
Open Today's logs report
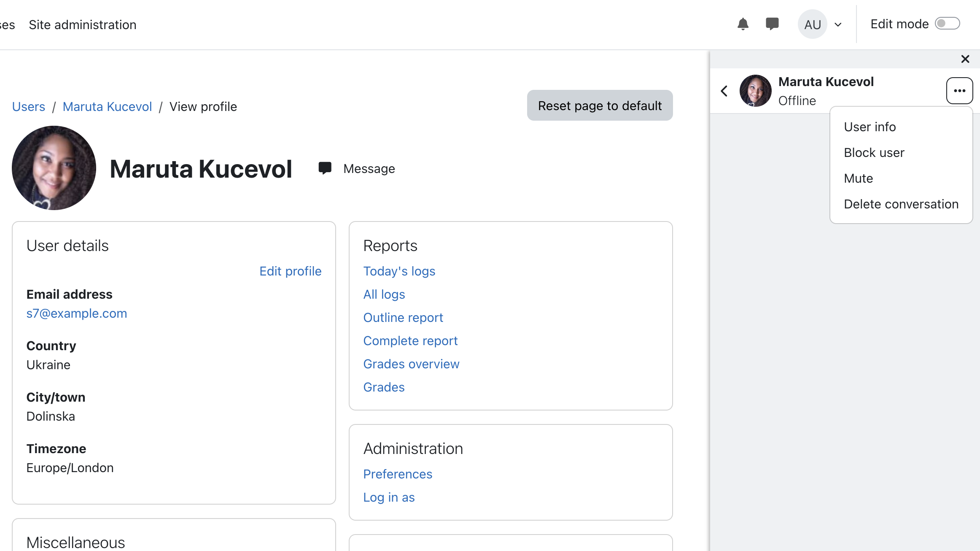(x=399, y=271)
